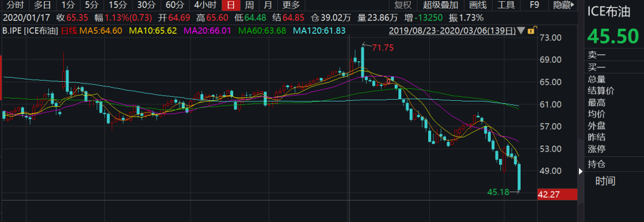Viewport: 644px width, 222px height.
Task: Open the 更多 more periods menu
Action: tap(291, 5)
